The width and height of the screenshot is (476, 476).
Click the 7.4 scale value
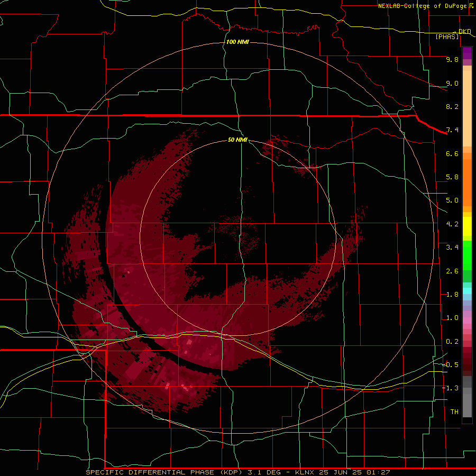452,130
